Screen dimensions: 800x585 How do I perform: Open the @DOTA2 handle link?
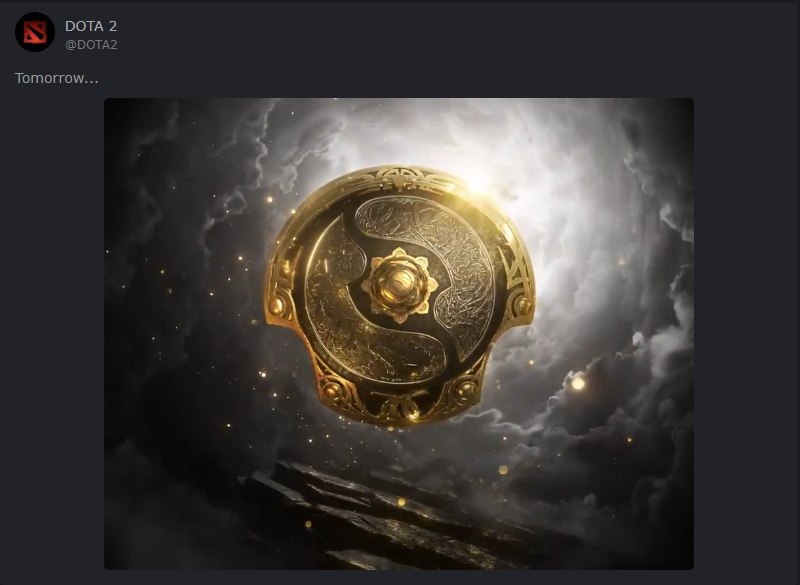91,45
